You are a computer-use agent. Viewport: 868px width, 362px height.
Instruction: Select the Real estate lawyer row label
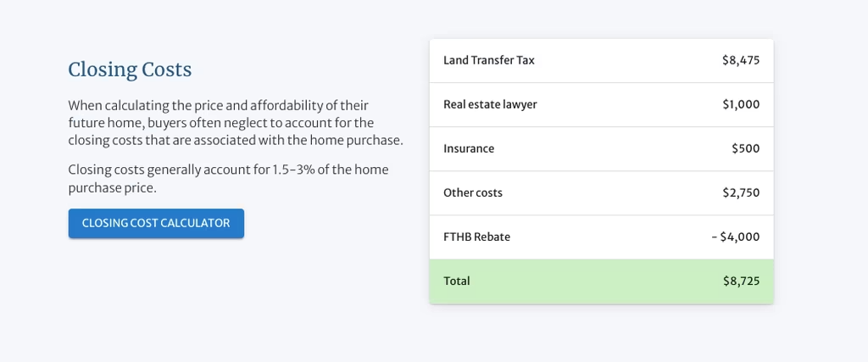[490, 104]
